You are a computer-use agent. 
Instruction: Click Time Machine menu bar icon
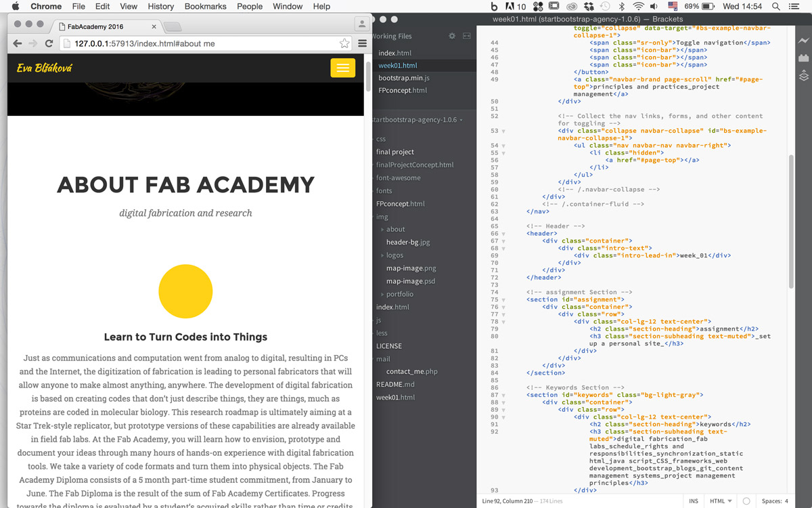[x=606, y=6]
